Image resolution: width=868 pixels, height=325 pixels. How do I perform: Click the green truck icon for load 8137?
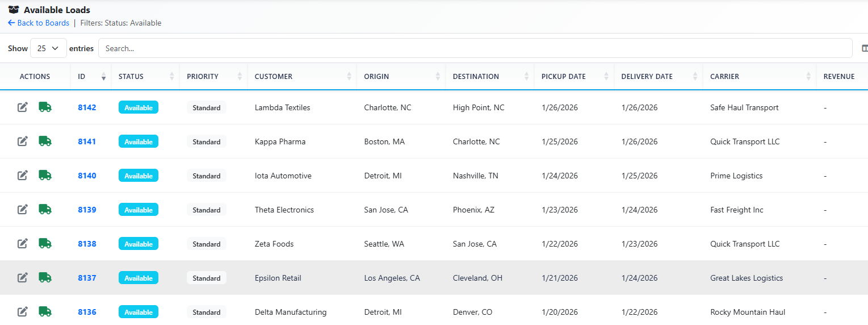coord(45,278)
